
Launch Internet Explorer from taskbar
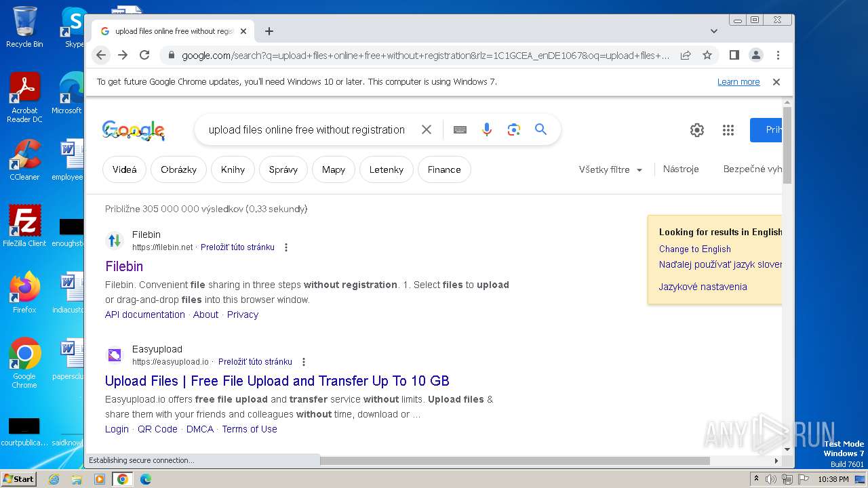point(54,479)
